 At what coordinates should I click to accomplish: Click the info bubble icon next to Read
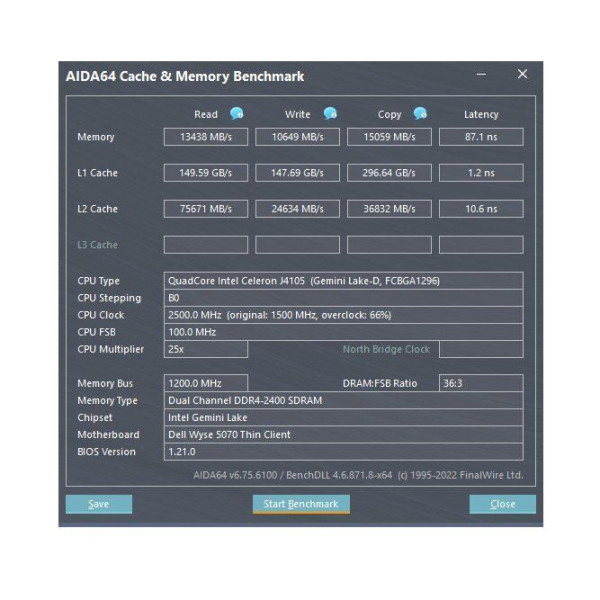pos(236,114)
